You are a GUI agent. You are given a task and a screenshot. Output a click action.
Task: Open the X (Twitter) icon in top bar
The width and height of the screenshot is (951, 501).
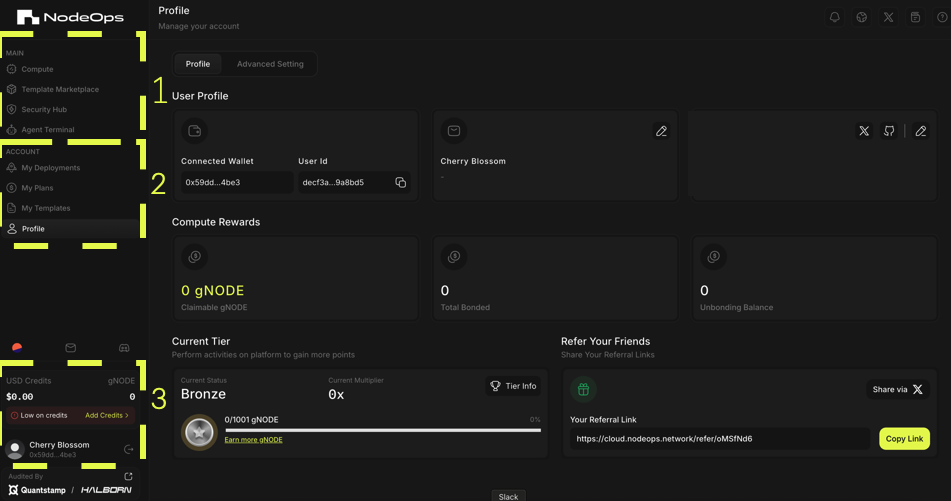tap(889, 17)
